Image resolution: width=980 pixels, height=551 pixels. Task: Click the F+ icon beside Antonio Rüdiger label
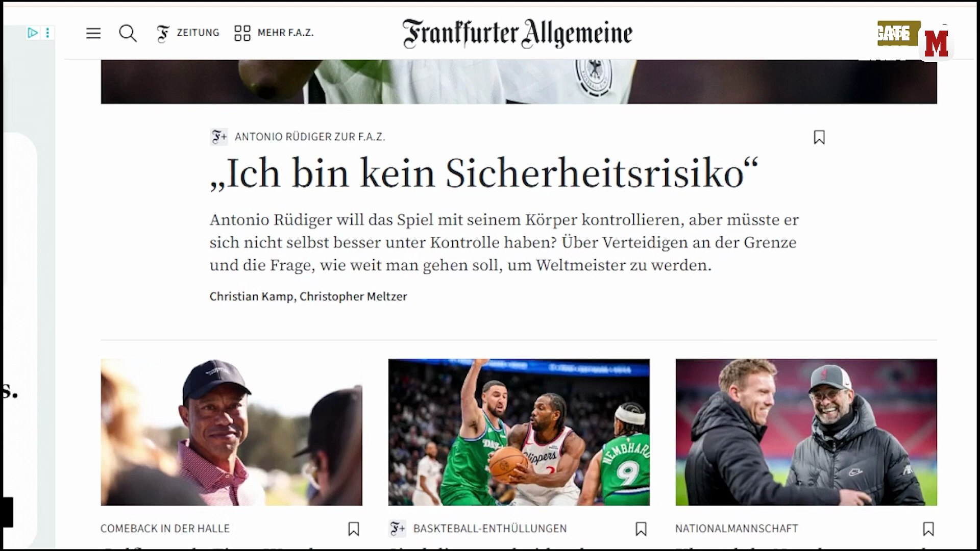[x=219, y=137]
